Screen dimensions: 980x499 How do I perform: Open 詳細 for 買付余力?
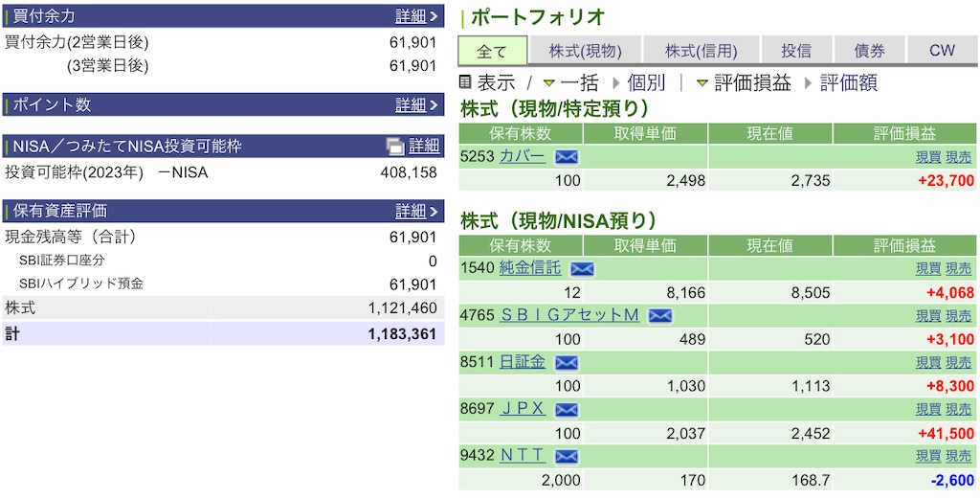point(416,16)
